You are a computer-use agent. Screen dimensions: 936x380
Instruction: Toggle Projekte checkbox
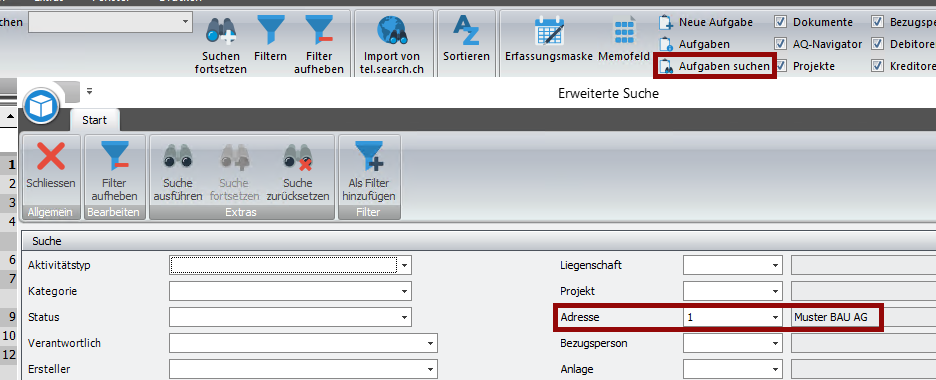780,66
